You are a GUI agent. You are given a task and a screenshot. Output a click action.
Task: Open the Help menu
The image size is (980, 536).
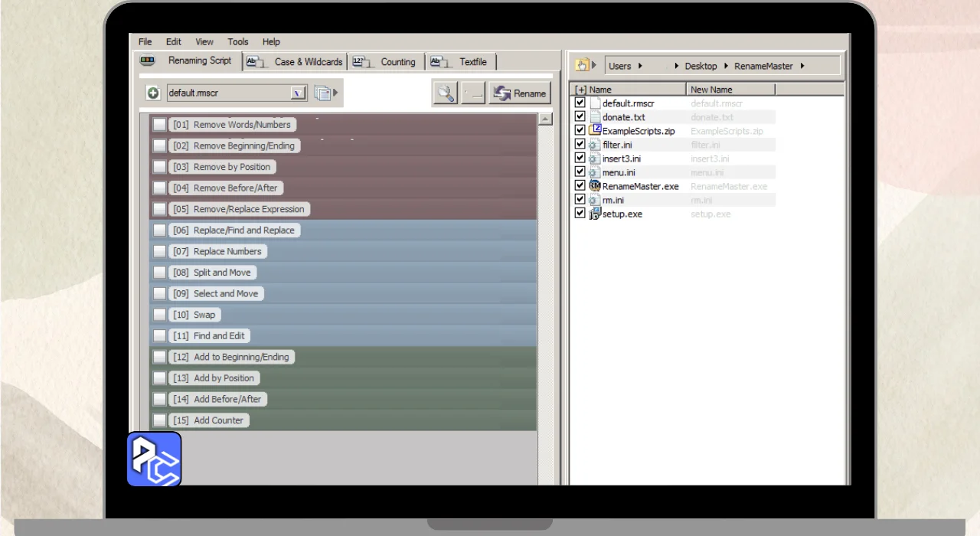tap(271, 42)
